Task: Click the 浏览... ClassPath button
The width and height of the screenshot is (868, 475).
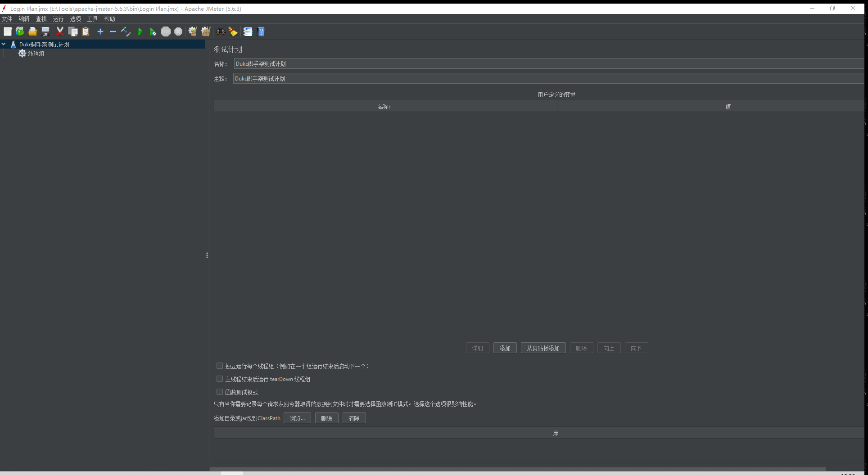Action: pos(297,418)
